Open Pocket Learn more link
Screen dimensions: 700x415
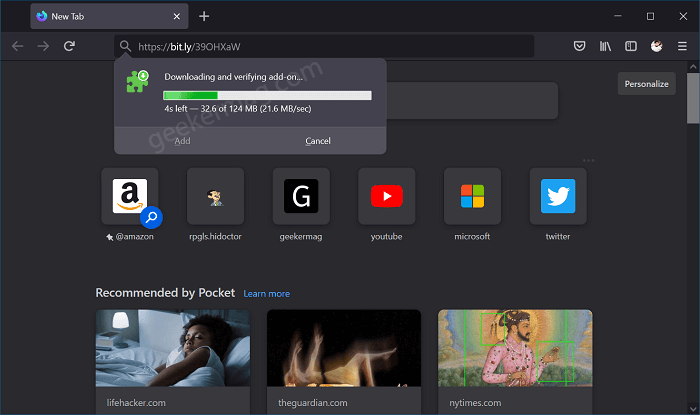[267, 294]
